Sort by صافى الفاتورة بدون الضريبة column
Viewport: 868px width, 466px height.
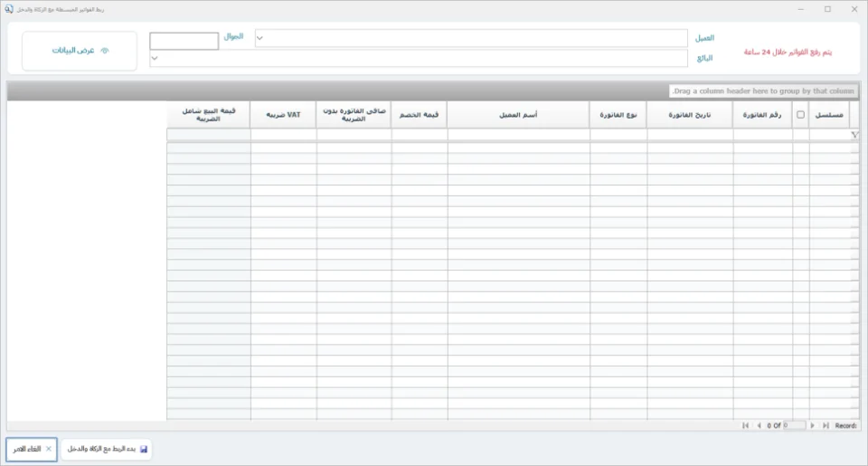point(354,115)
